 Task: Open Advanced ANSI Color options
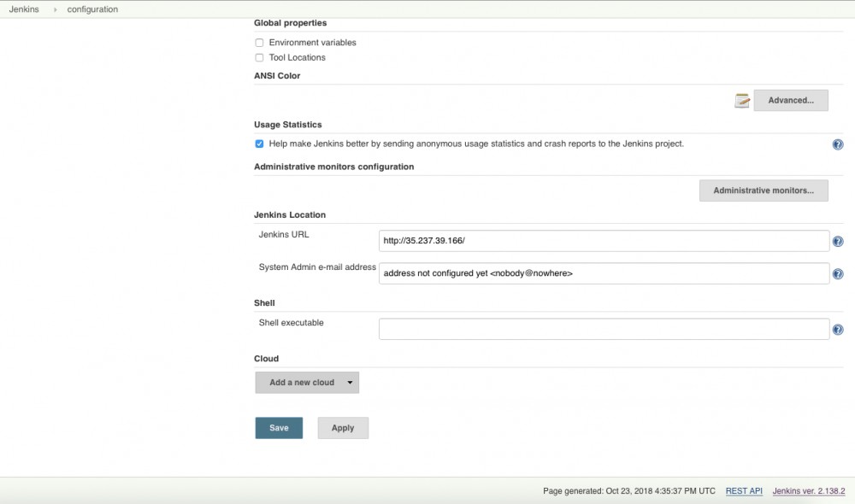pyautogui.click(x=790, y=100)
